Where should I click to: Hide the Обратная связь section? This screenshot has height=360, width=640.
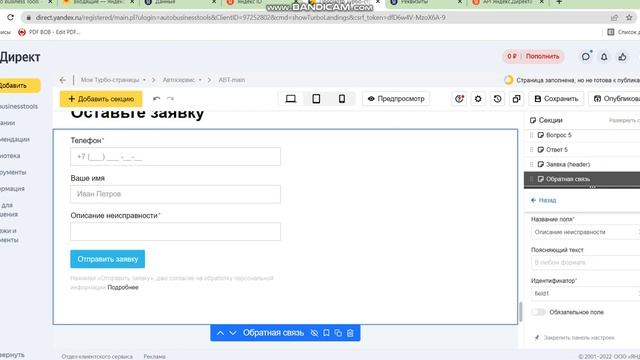pos(314,333)
